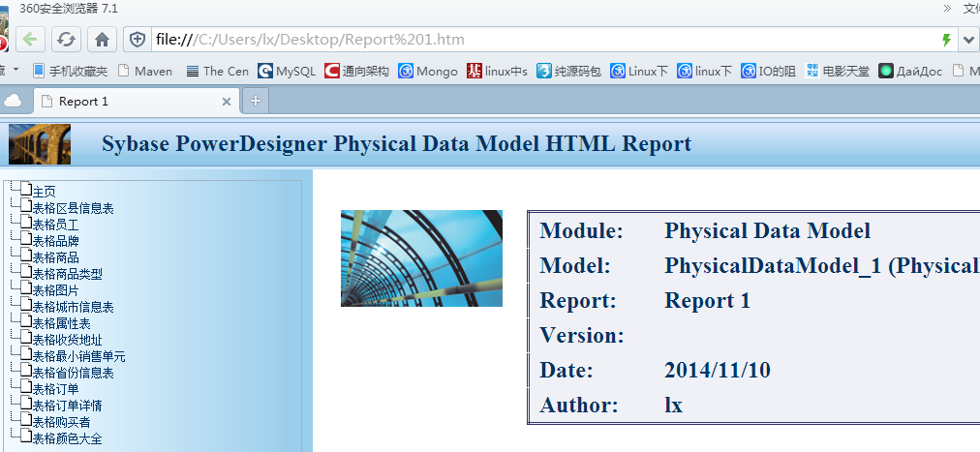Open Maven bookmark

(x=145, y=72)
